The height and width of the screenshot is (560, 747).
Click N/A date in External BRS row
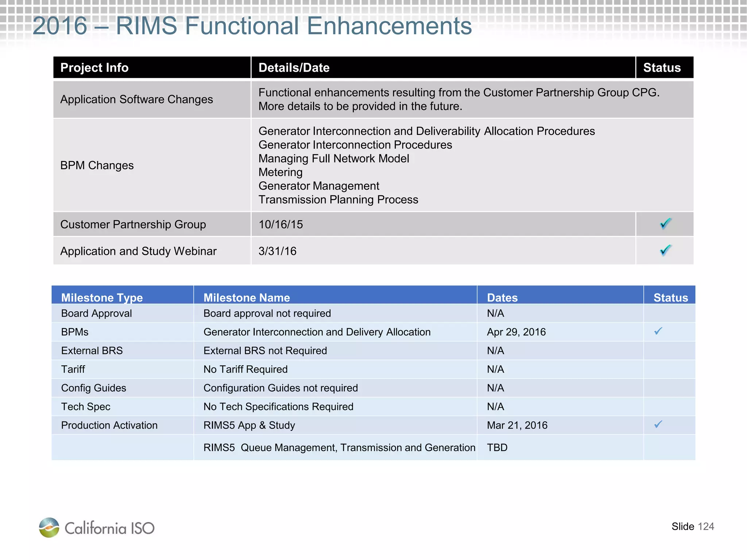[495, 351]
